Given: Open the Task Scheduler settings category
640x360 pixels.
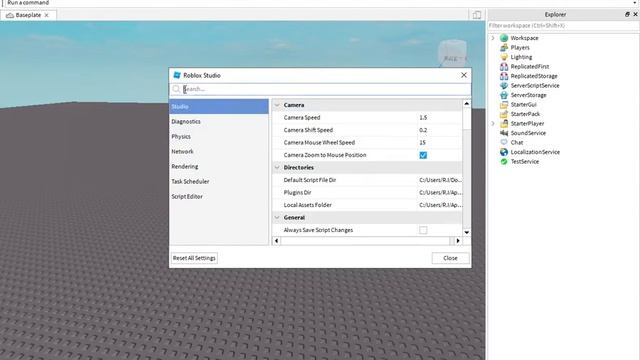Looking at the screenshot, I should pos(219,182).
